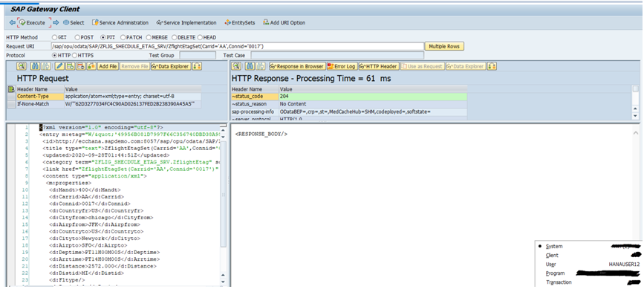Click the Add File button

coord(108,66)
